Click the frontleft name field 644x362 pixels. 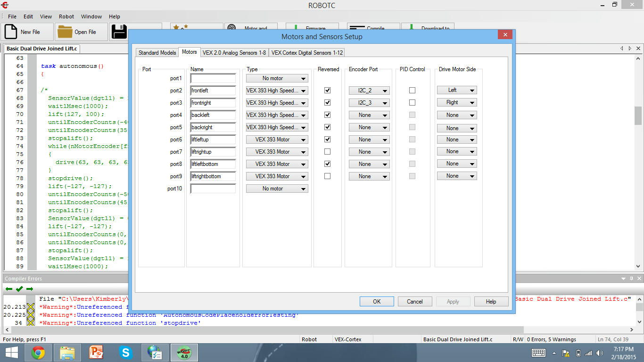coord(213,90)
